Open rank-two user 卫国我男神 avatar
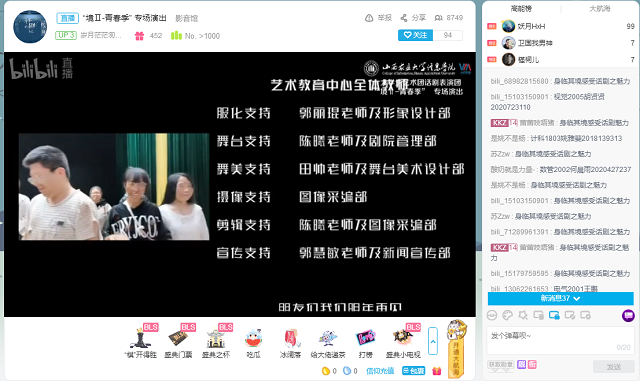This screenshot has height=381, width=640. pos(508,43)
